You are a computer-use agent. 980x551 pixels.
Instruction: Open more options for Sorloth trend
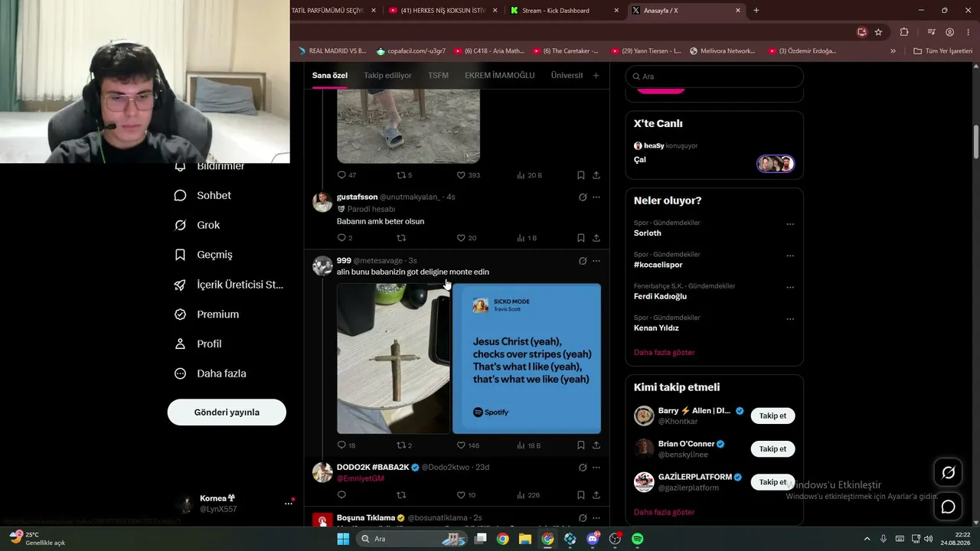[790, 224]
